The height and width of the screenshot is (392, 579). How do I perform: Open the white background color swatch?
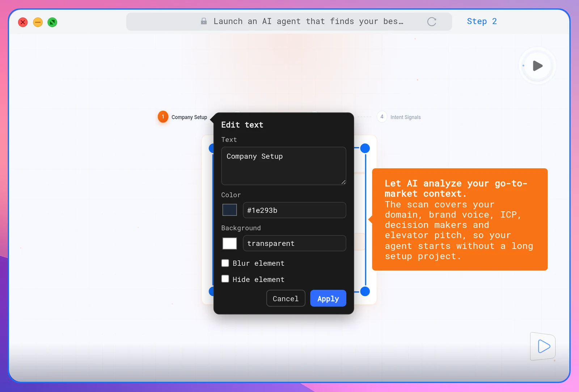229,243
